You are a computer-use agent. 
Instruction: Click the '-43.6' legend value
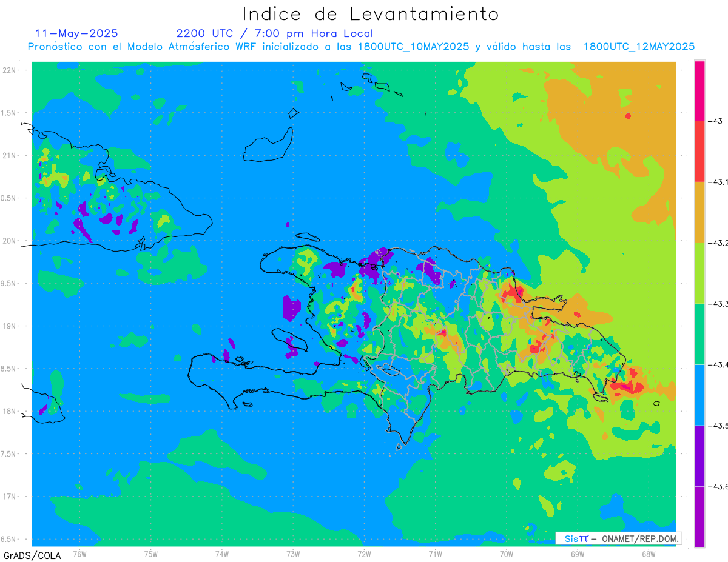718,487
